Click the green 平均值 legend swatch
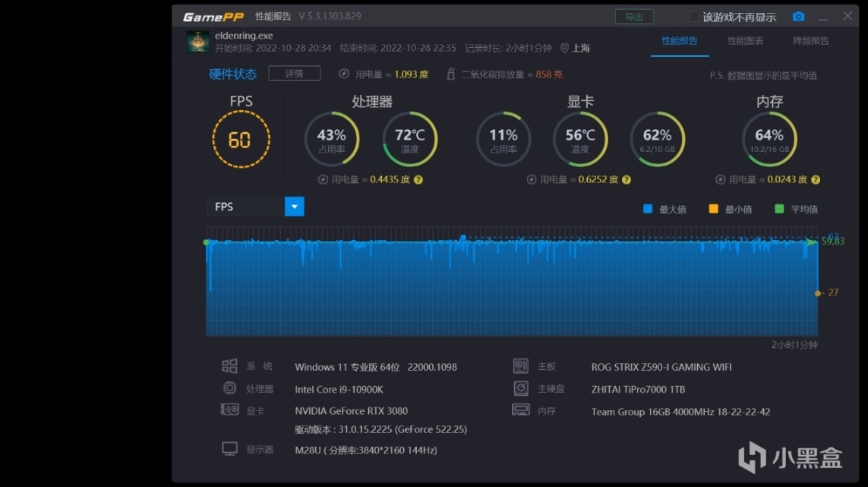 [x=779, y=209]
